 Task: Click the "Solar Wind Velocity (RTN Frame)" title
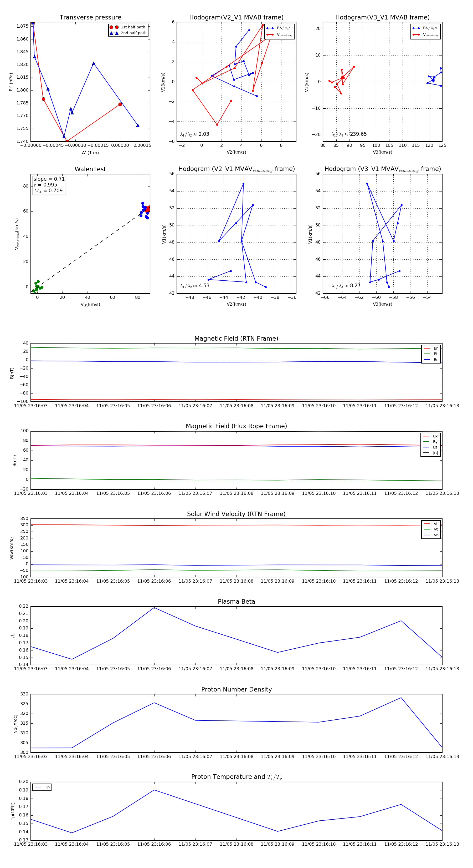coord(236,514)
